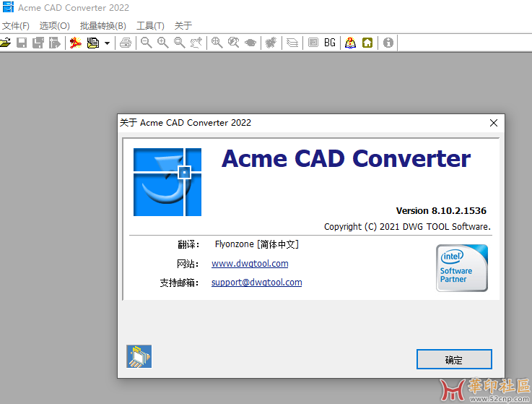Open the 选项(O) menu
532x404 pixels.
(x=55, y=26)
